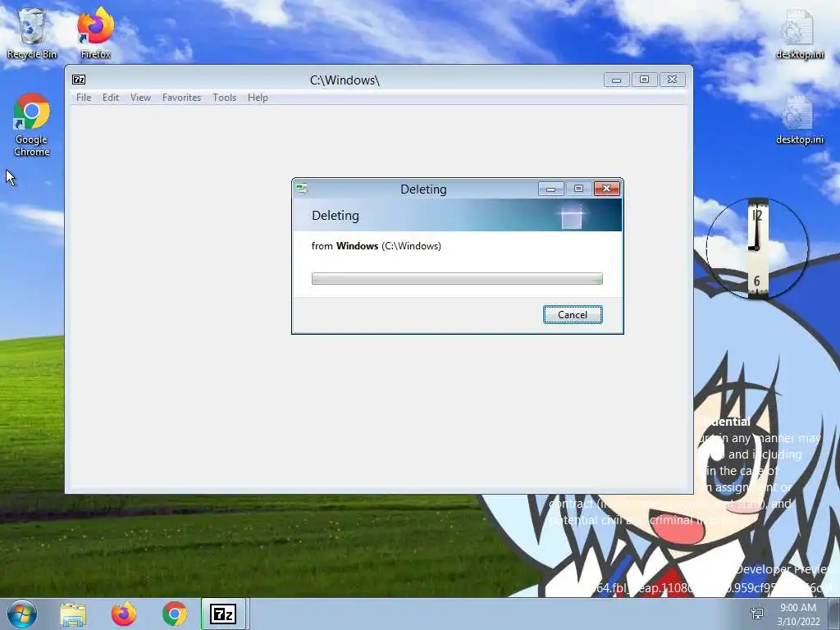This screenshot has width=840, height=630.
Task: Open the File menu in 7-Zip
Action: 84,98
